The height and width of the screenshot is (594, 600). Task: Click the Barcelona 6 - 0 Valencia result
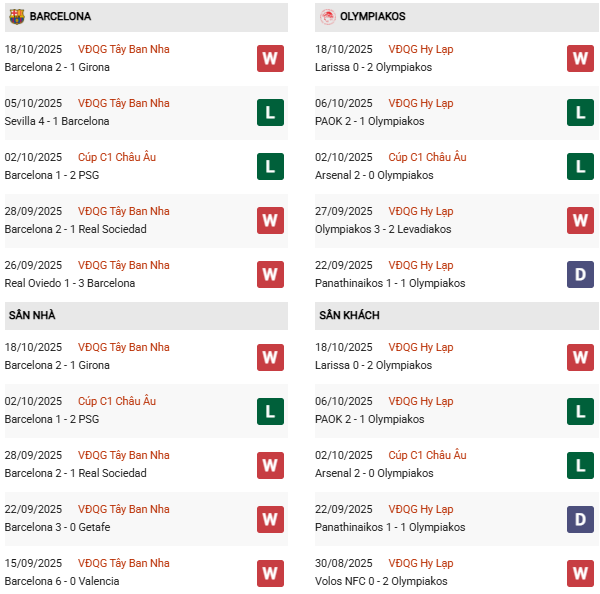[x=62, y=581]
